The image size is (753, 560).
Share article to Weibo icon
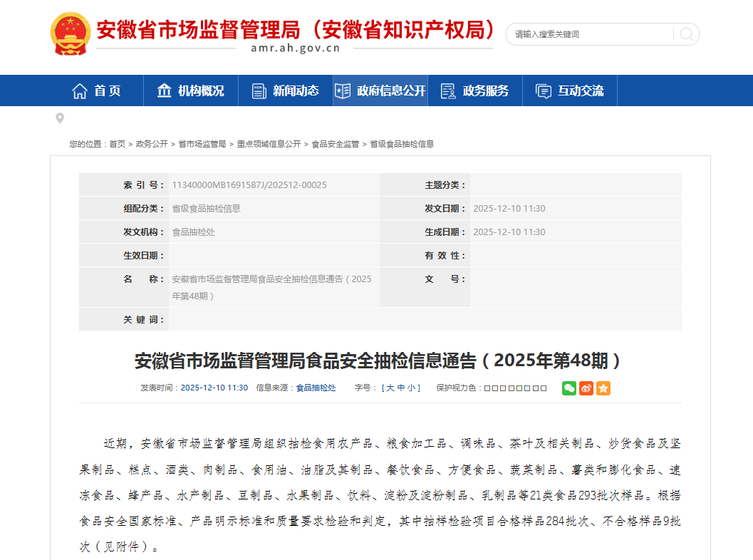click(x=586, y=388)
